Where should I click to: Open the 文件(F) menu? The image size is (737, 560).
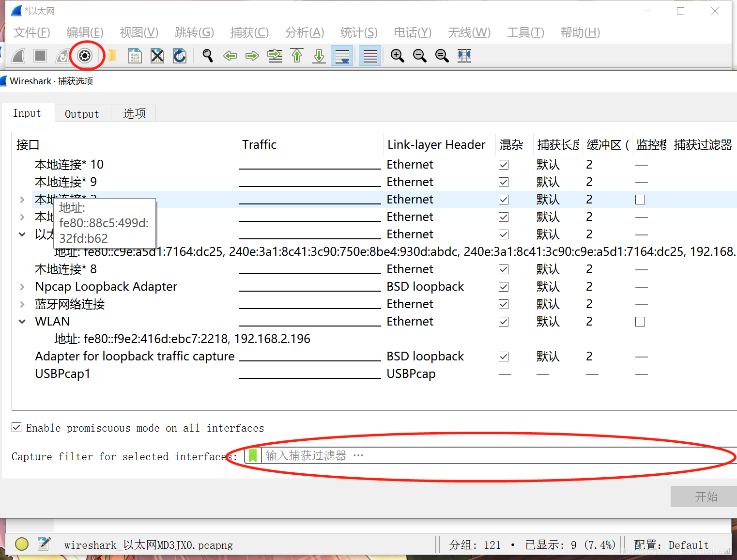(32, 32)
